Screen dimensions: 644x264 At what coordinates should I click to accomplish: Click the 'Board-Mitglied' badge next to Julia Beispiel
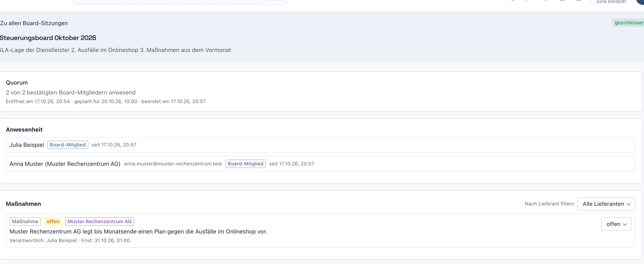point(68,145)
